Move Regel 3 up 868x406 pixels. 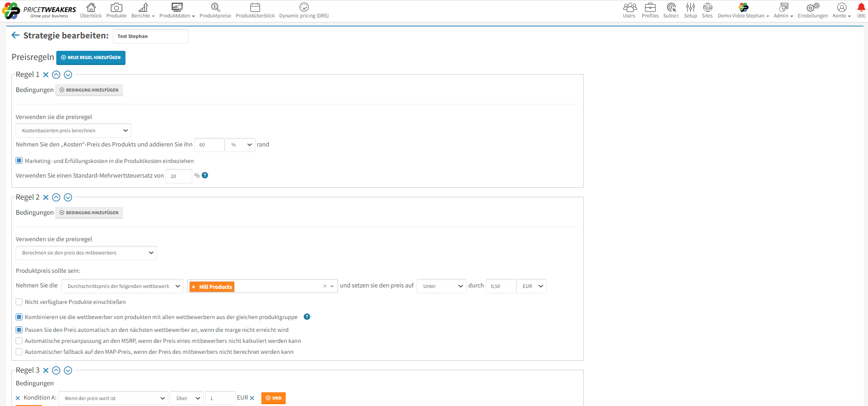[x=56, y=370]
